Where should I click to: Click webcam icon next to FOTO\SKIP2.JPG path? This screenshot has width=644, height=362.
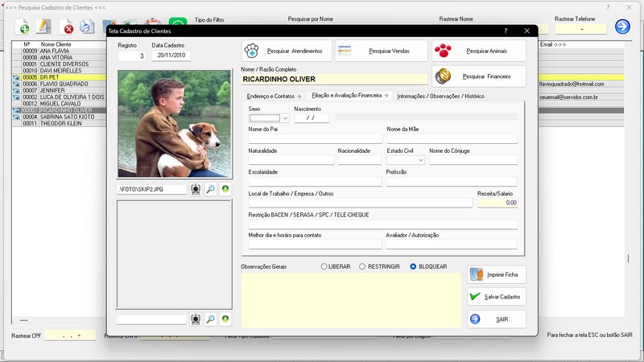(x=196, y=189)
